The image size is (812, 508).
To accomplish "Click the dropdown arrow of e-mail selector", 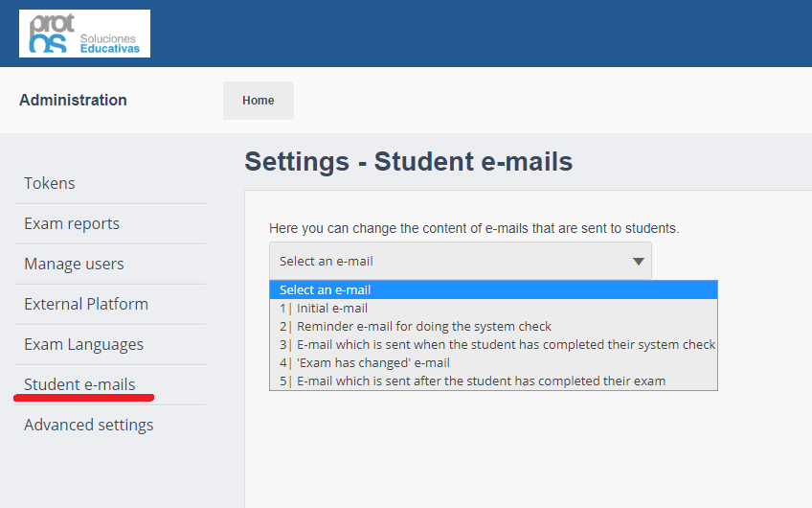I will (639, 262).
